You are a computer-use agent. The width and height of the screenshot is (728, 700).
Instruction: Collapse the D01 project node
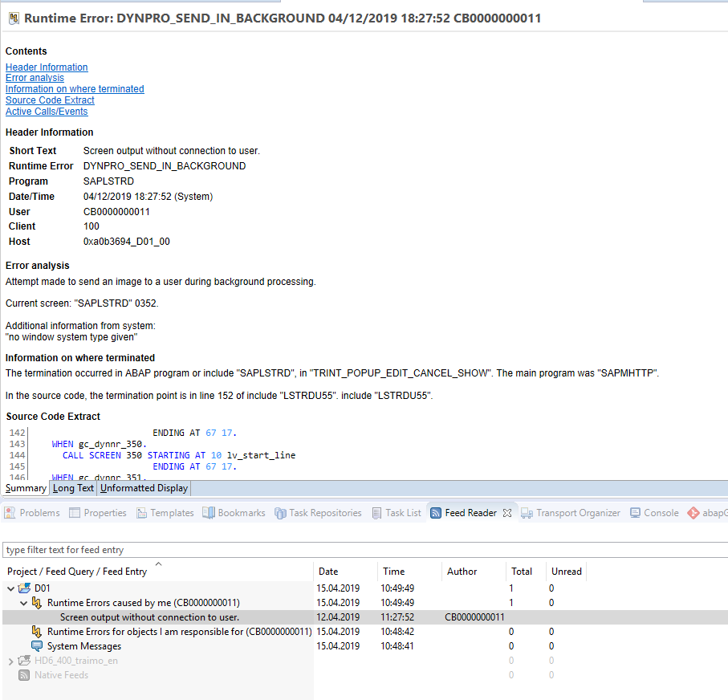(11, 588)
